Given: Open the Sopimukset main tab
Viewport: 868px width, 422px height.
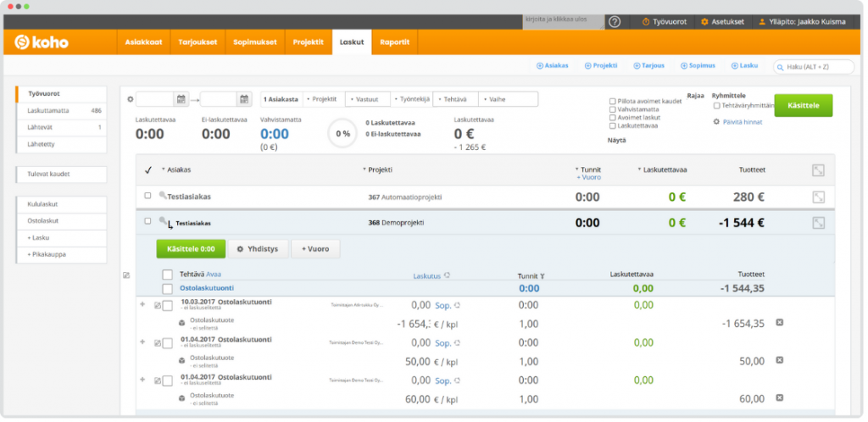Looking at the screenshot, I should 254,42.
